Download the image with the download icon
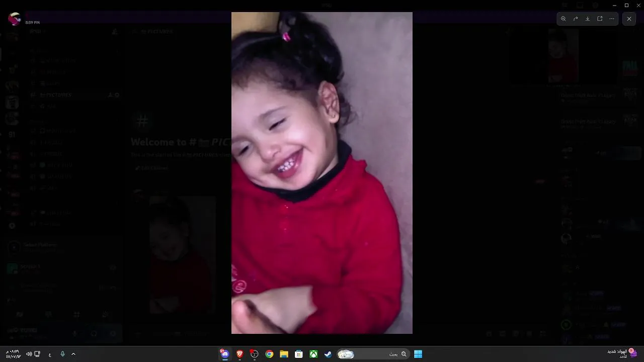 pyautogui.click(x=588, y=19)
